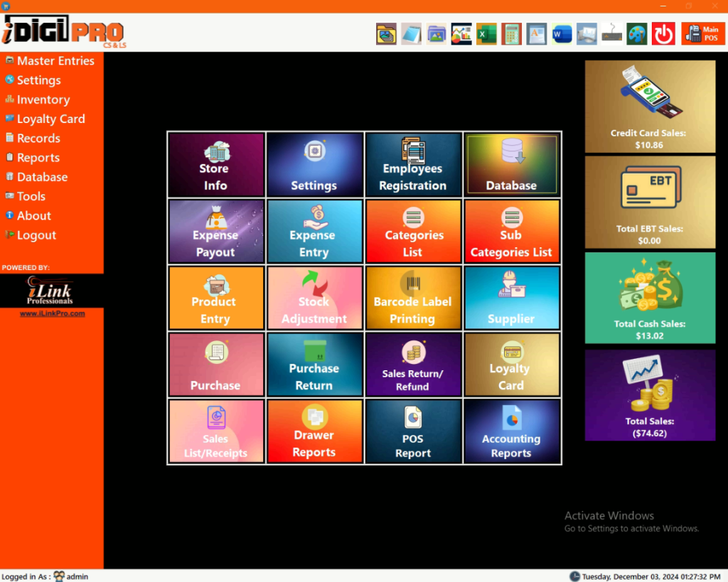Screen dimensions: 728x582
Task: Click the iLink Professionals logo
Action: (x=50, y=291)
